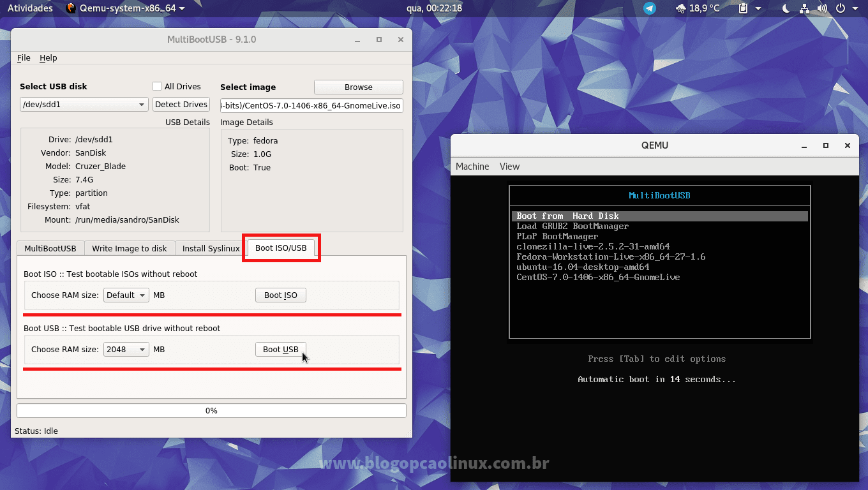Open Atividades overview
This screenshot has width=868, height=490.
click(x=30, y=8)
